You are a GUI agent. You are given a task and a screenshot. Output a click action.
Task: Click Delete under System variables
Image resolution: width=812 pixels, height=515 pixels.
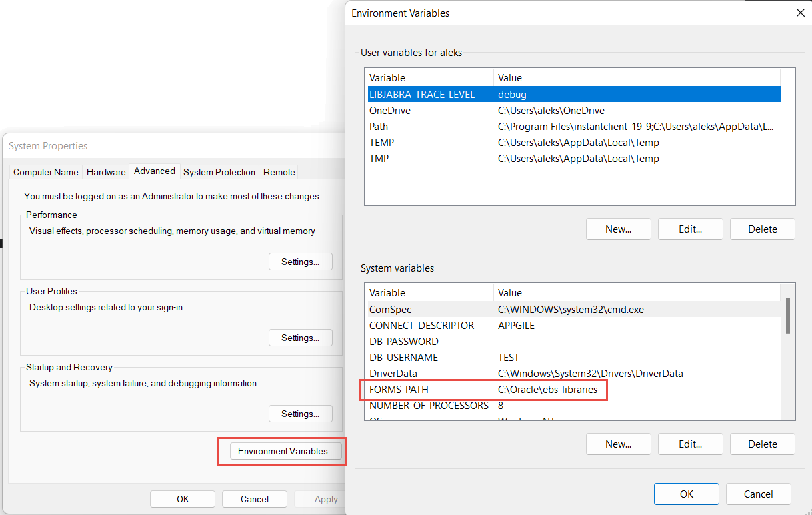point(763,444)
